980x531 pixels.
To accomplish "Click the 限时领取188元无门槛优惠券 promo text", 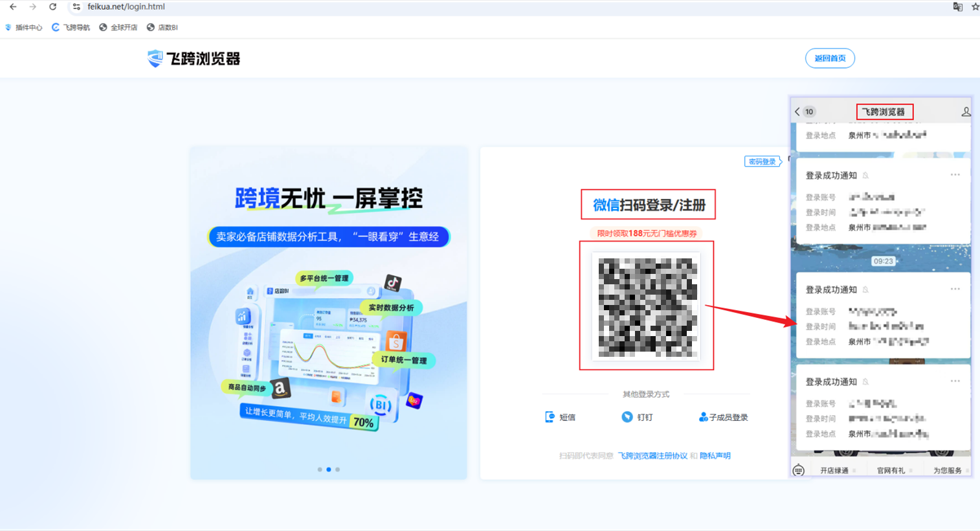I will (647, 234).
